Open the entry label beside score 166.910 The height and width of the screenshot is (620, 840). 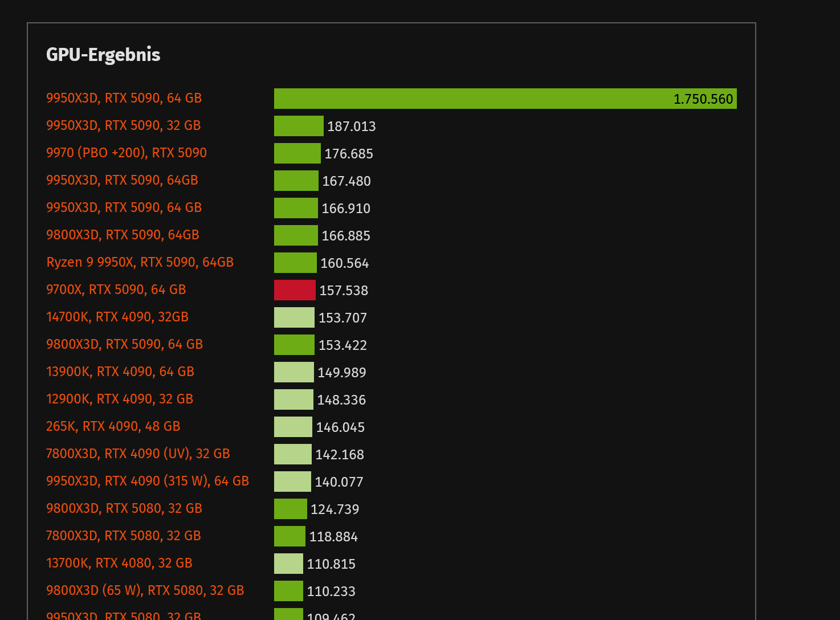124,207
